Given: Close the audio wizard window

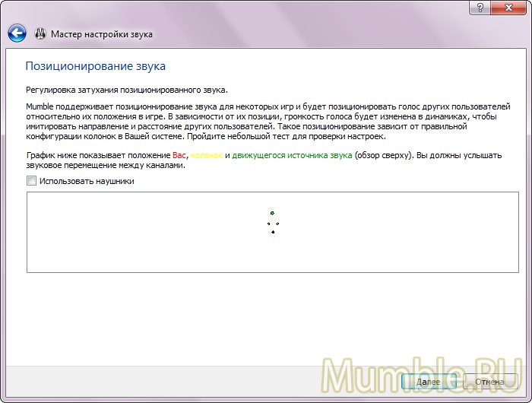Looking at the screenshot, I should point(510,8).
